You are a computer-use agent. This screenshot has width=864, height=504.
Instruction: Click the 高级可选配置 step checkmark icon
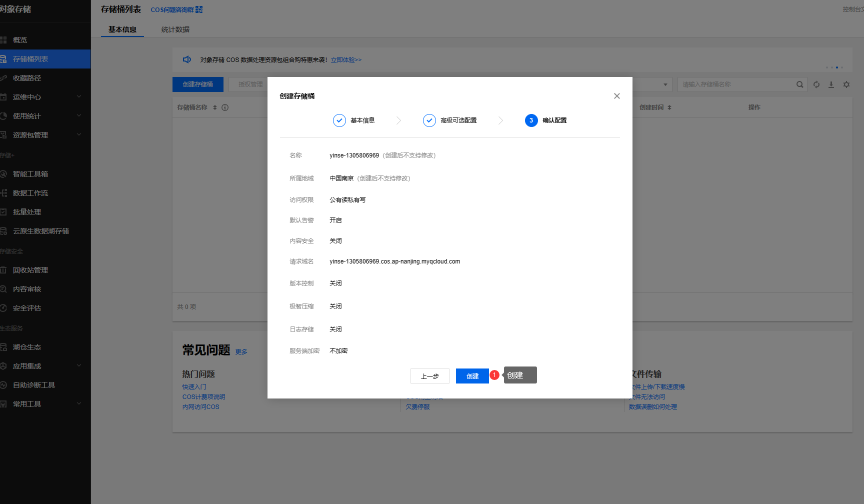click(x=429, y=120)
